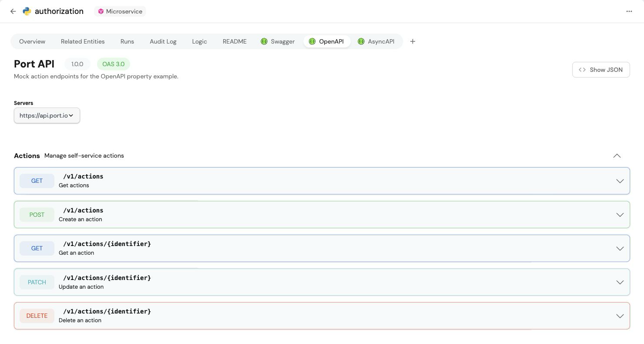Click the PATCH method badge

point(37,282)
